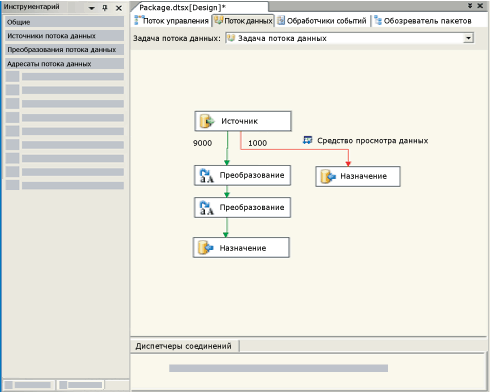Switch to the Обработчики событий tab
The width and height of the screenshot is (490, 392).
pos(322,21)
